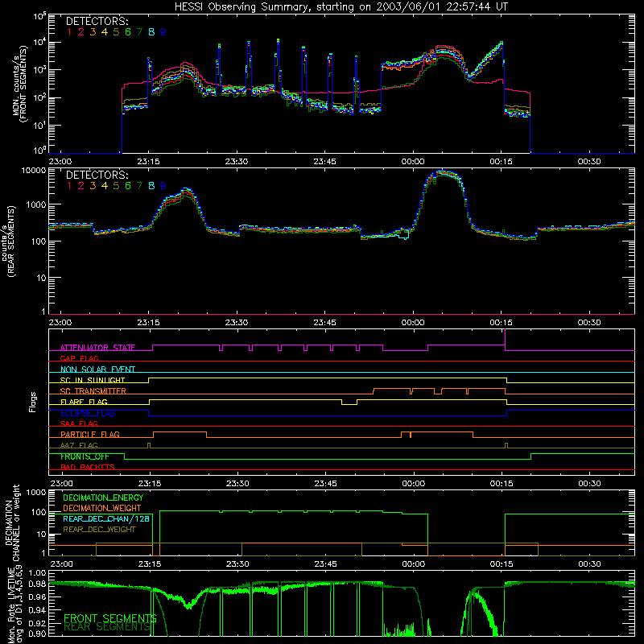This screenshot has width=644, height=644.
Task: Select dark green detector 7 in front segments legend
Action: [139, 32]
